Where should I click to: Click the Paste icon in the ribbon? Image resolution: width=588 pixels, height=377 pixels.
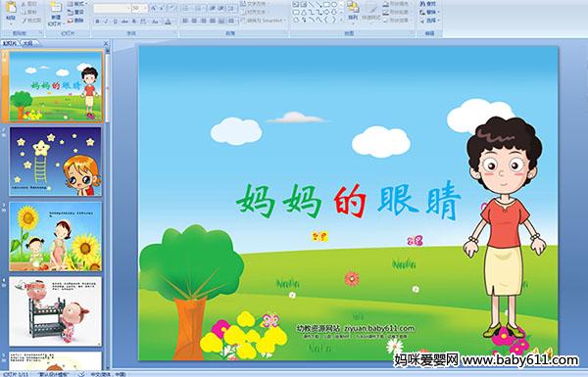point(11,11)
